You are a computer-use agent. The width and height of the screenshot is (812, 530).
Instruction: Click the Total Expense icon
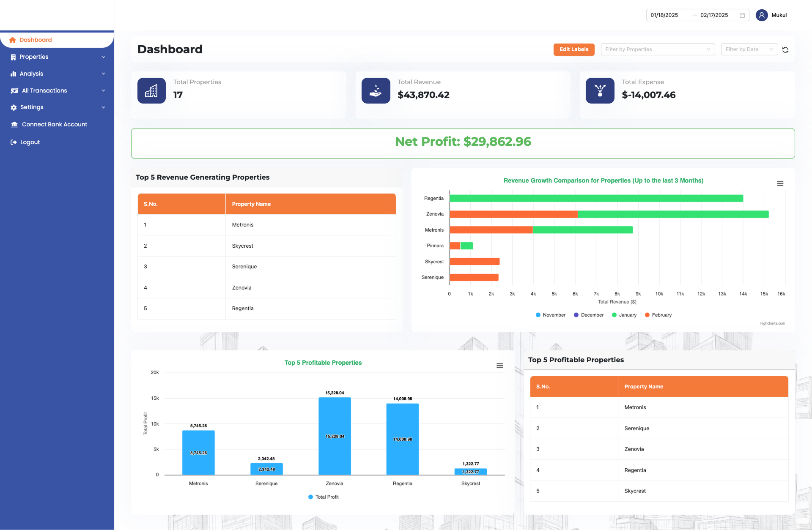[600, 90]
